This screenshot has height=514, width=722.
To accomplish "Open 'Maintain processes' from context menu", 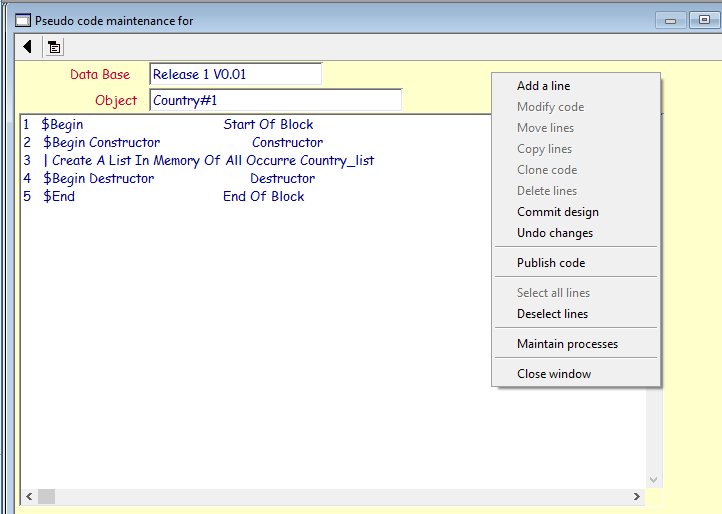I will click(x=567, y=344).
